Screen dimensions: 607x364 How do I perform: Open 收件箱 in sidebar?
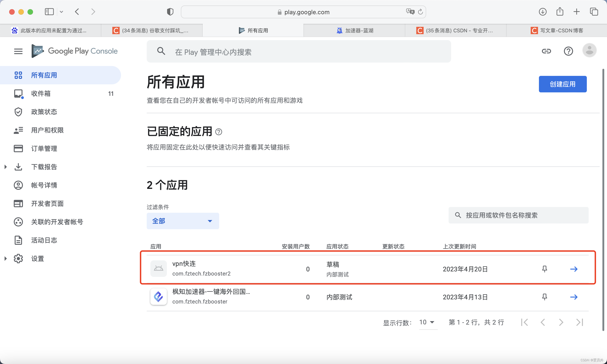(x=60, y=94)
